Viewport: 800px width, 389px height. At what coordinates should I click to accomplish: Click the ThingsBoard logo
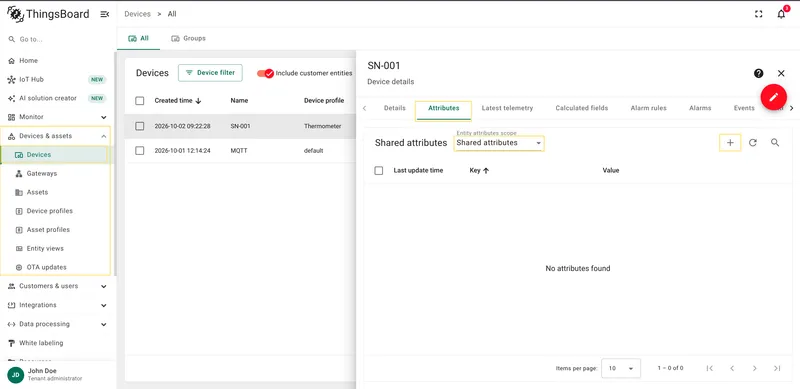48,14
